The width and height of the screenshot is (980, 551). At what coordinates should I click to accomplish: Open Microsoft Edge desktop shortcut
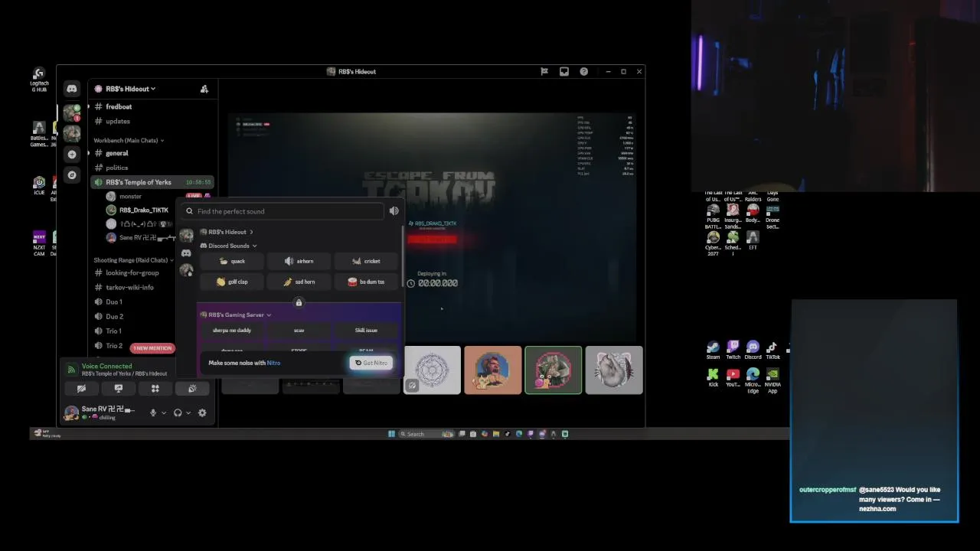(x=753, y=380)
